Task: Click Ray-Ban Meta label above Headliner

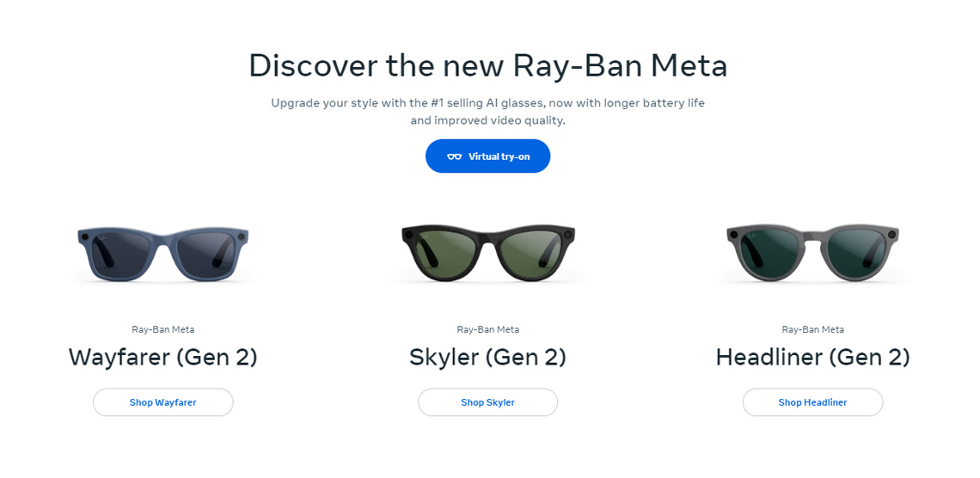Action: tap(812, 329)
